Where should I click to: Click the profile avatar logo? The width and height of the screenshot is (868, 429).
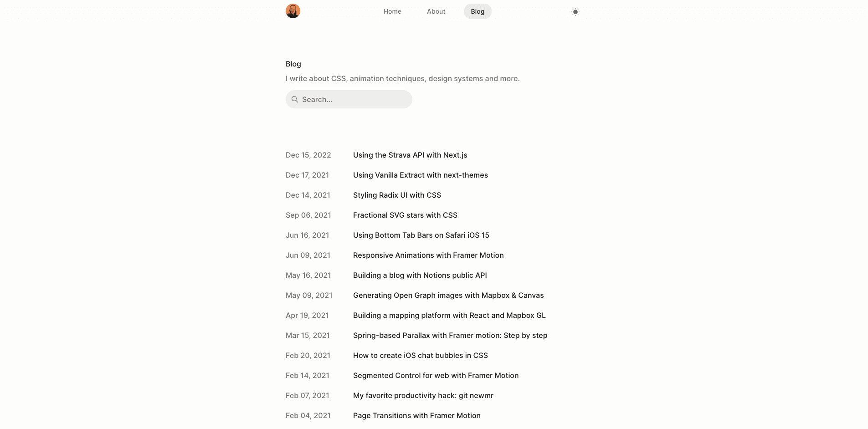click(293, 11)
